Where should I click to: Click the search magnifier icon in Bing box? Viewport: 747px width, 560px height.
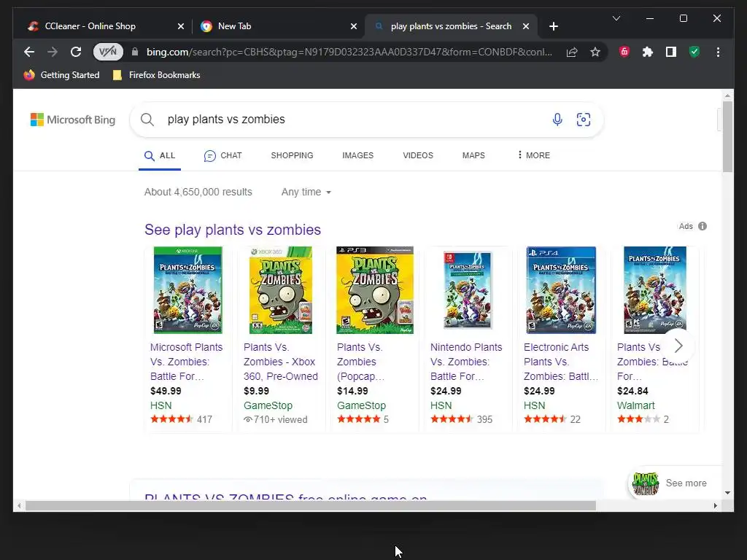pyautogui.click(x=147, y=120)
